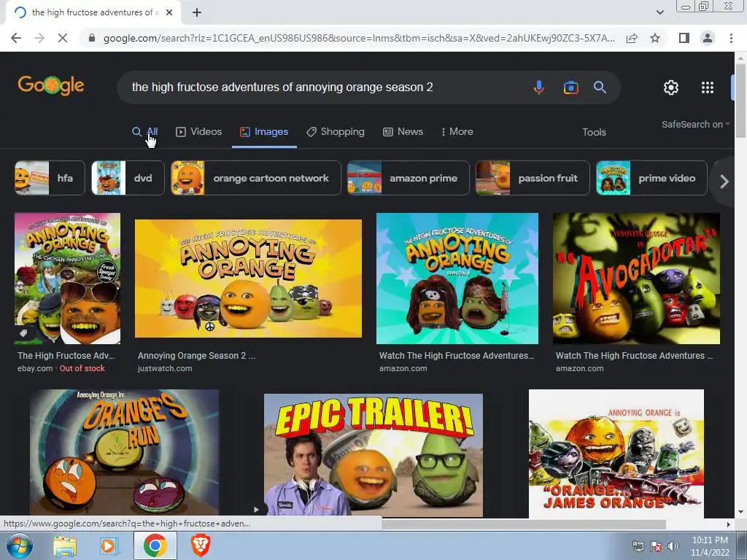
Task: Click the justwatch.com source link
Action: tap(165, 368)
